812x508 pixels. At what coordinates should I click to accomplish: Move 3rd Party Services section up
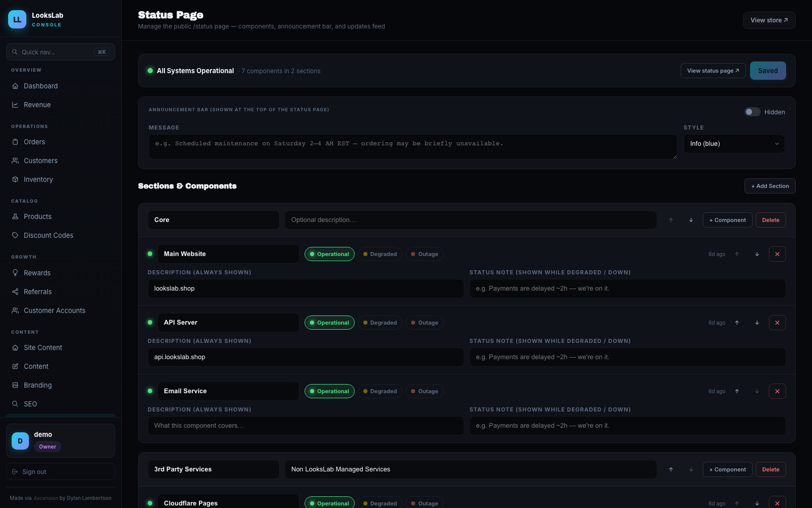(671, 469)
